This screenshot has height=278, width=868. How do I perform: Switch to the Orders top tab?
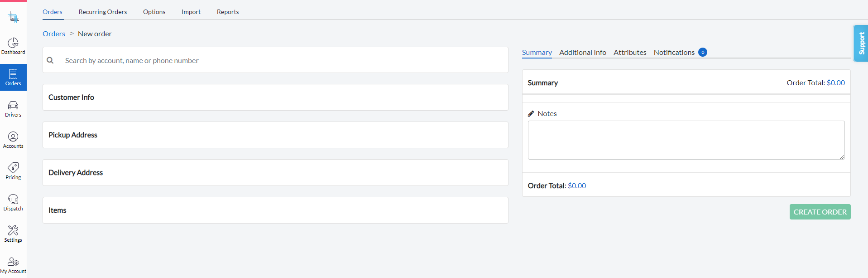(53, 12)
